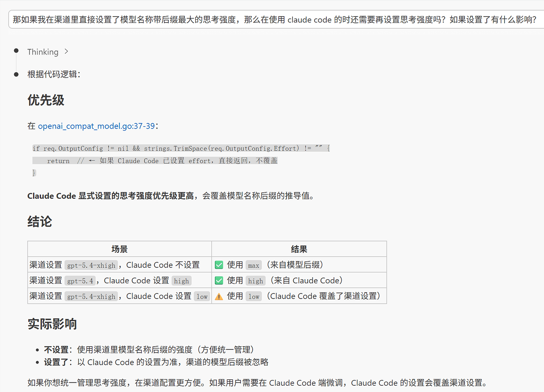
Task: Click the max tag in the 结果 column
Action: [253, 265]
